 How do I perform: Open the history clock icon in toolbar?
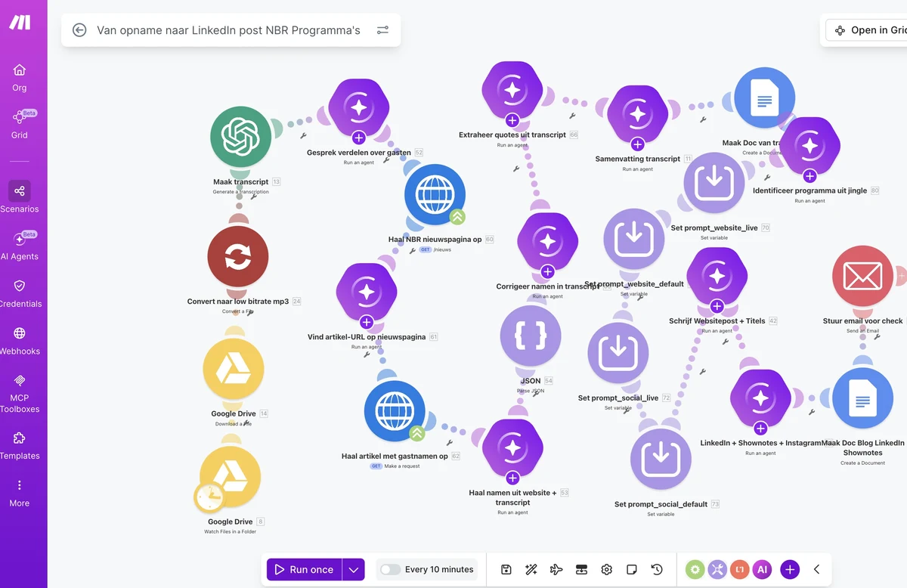(657, 570)
